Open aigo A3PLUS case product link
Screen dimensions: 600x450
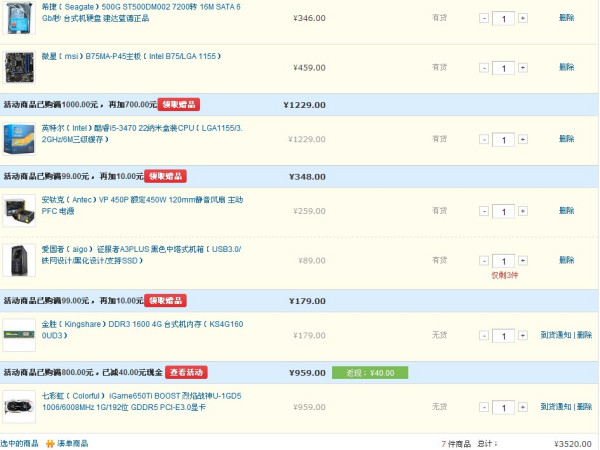coord(141,255)
